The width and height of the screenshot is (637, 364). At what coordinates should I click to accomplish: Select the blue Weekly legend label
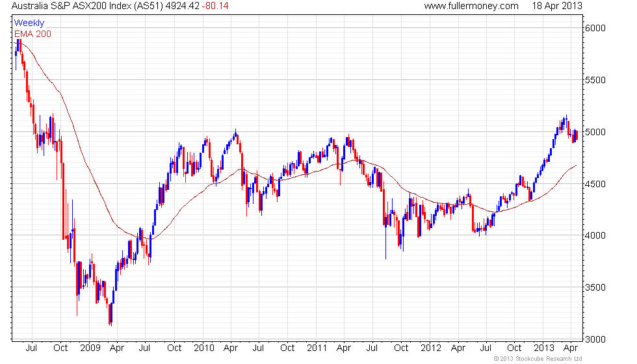pyautogui.click(x=29, y=23)
